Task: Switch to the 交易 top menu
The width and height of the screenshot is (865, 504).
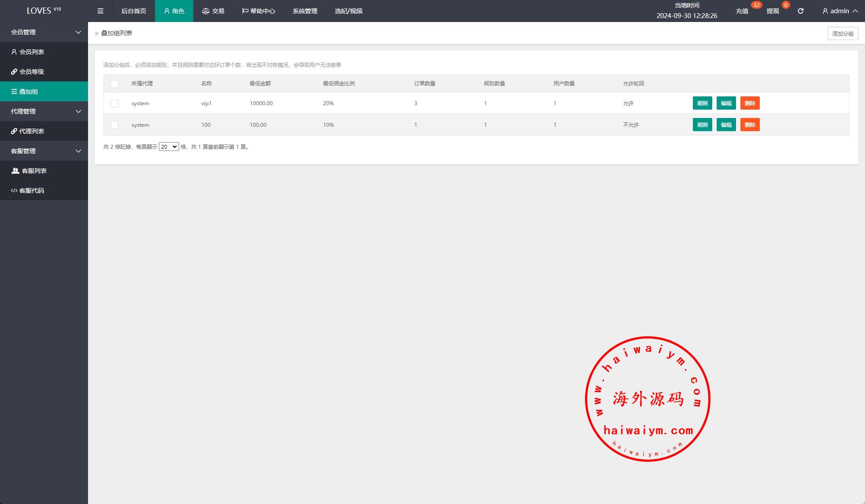Action: 213,11
